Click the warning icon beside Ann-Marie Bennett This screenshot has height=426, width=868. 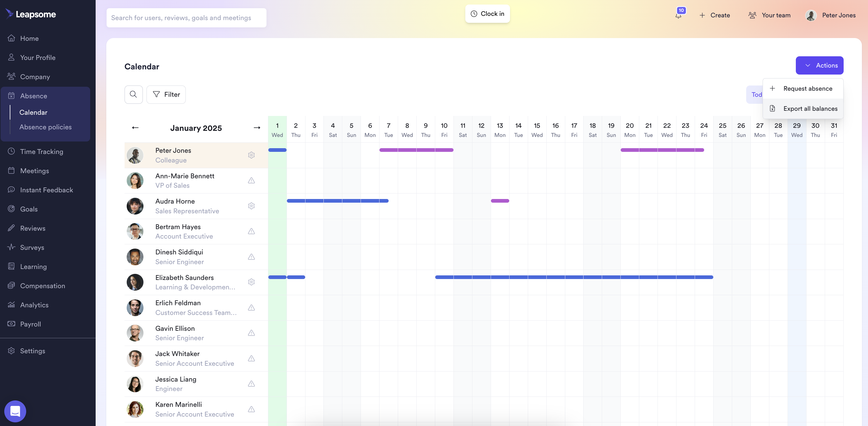(251, 180)
